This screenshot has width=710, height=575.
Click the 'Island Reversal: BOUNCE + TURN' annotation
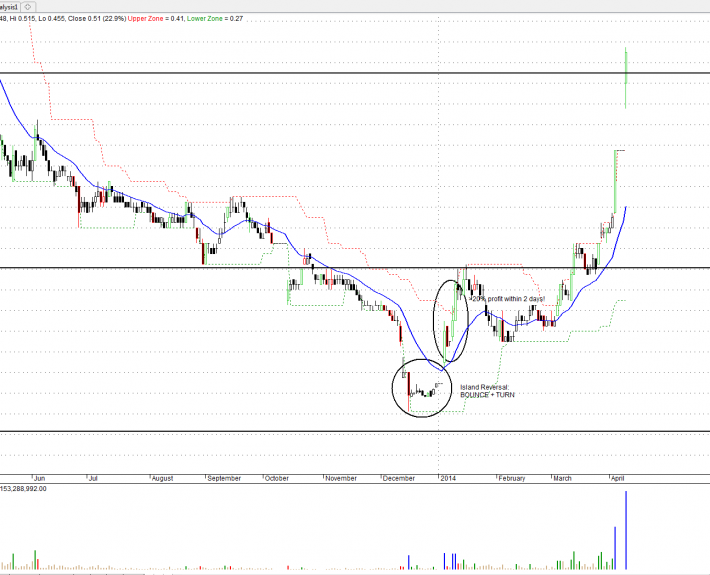pos(485,391)
